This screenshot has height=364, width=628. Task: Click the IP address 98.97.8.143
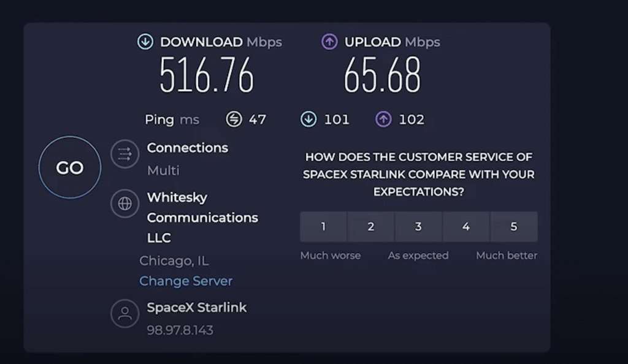180,330
